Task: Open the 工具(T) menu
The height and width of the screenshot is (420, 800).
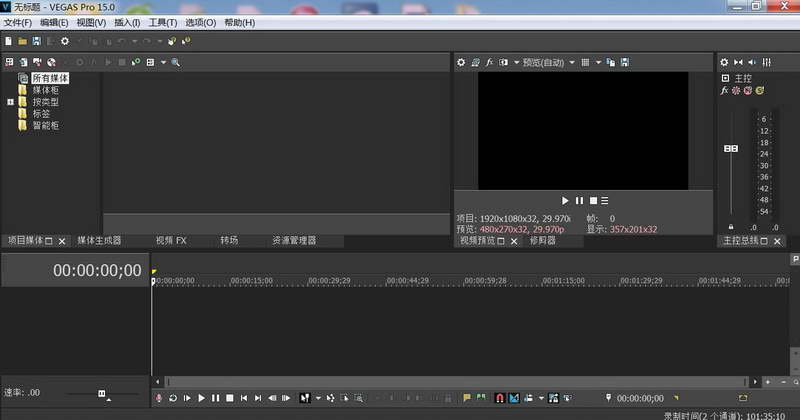Action: tap(163, 23)
